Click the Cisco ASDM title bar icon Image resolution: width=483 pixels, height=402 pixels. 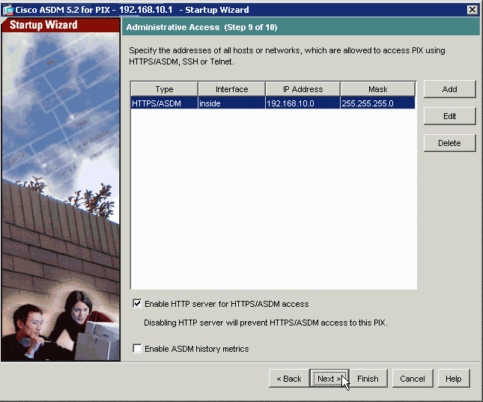(8, 10)
